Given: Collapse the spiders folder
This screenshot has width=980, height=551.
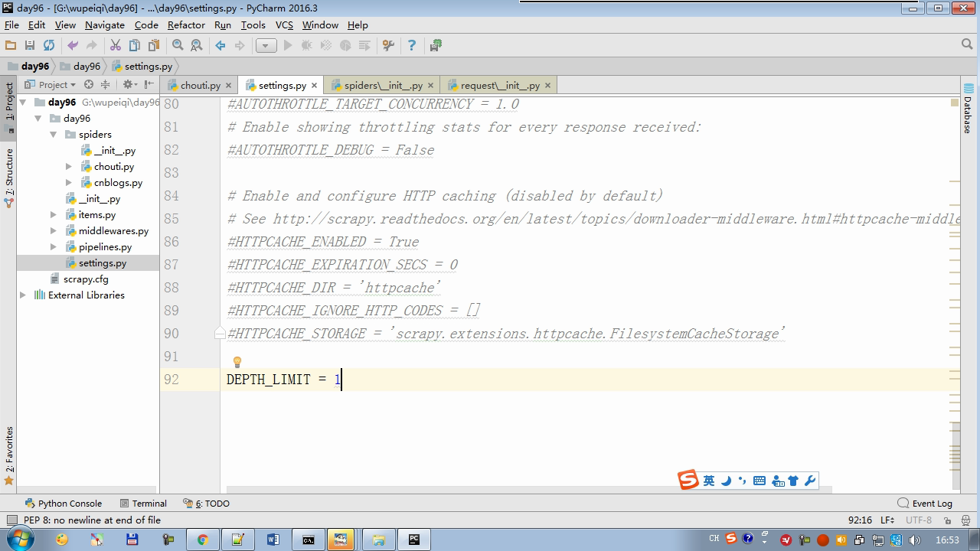Looking at the screenshot, I should click(x=54, y=134).
